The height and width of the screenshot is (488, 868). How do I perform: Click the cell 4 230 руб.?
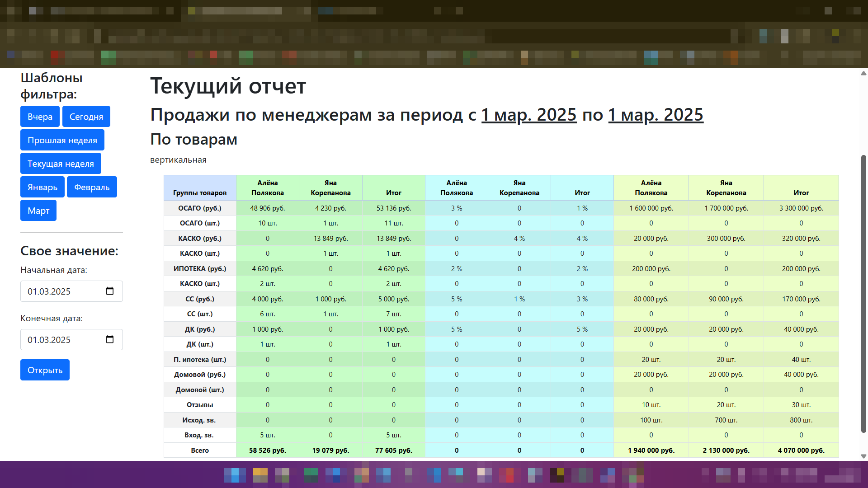(x=330, y=208)
